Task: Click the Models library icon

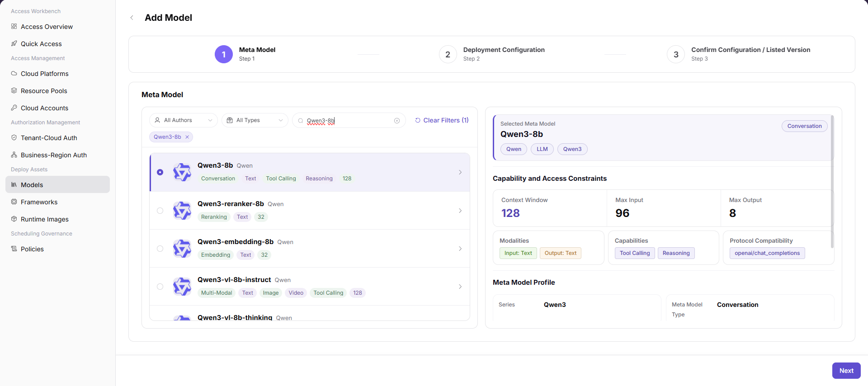Action: click(14, 184)
